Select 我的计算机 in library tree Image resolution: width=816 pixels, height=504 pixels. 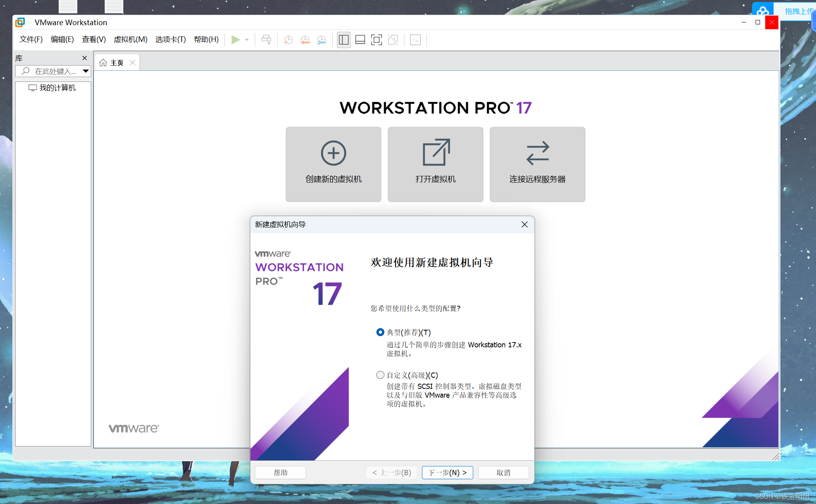click(x=57, y=88)
